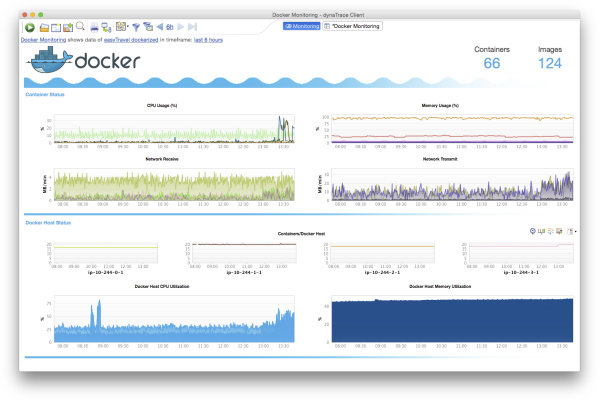Click the ip-10-244-1-1 host chart
Image resolution: width=599 pixels, height=401 pixels.
coord(244,253)
